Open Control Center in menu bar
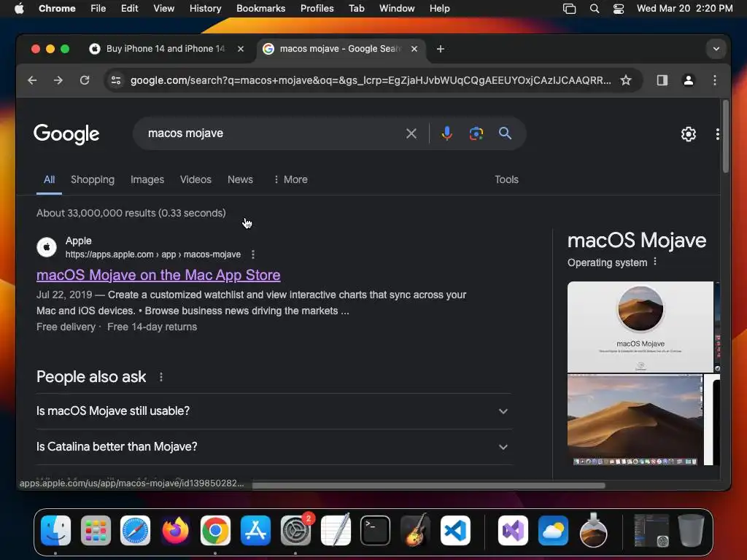 619,9
